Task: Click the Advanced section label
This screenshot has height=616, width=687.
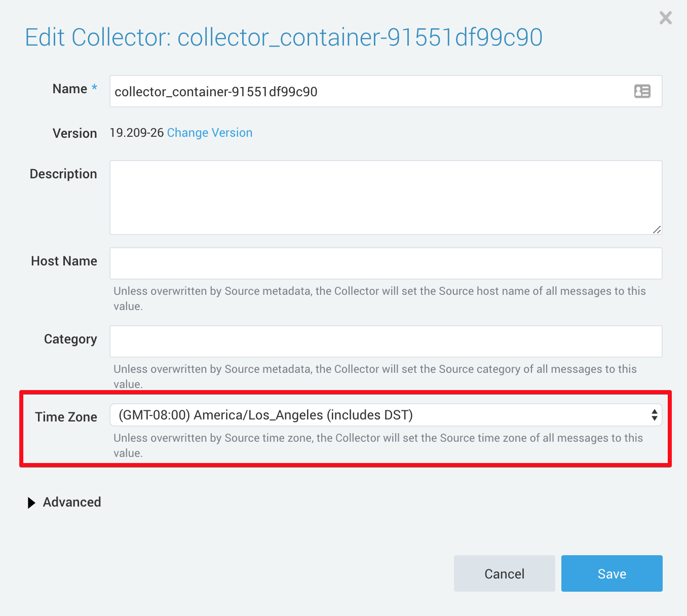Action: click(72, 502)
